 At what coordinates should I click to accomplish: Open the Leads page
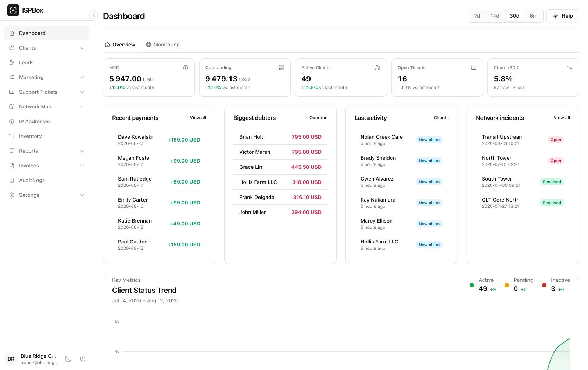tap(47, 63)
